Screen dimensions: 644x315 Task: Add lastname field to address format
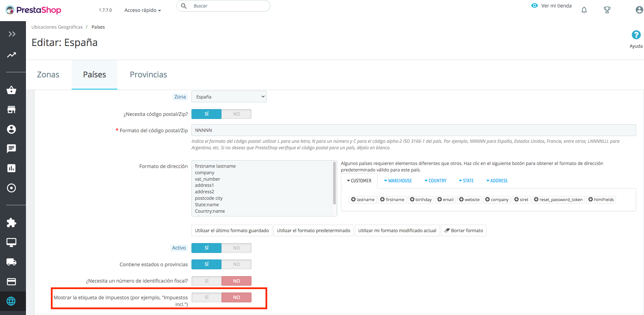coord(363,199)
